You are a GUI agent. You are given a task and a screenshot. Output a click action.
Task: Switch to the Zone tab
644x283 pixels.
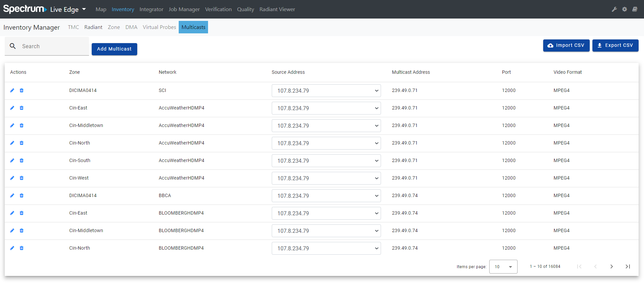[114, 27]
